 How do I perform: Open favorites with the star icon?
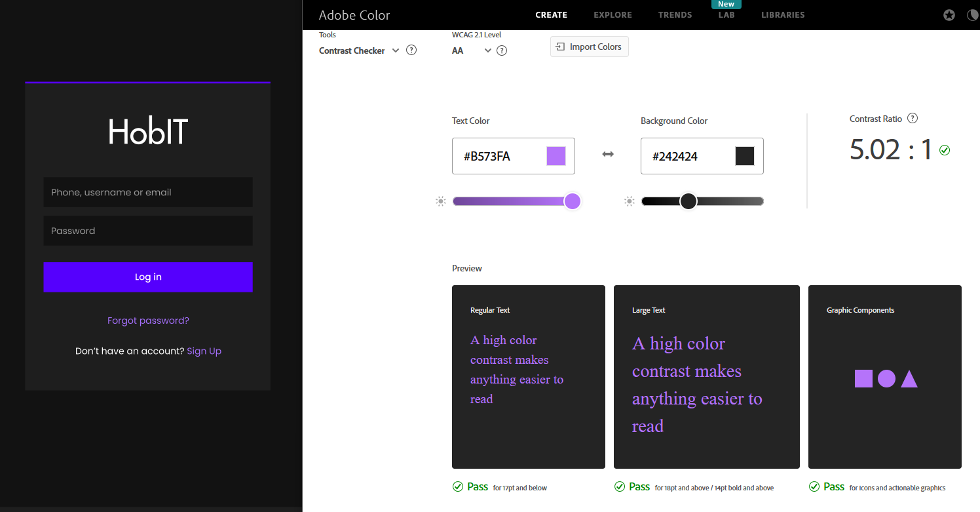point(949,14)
